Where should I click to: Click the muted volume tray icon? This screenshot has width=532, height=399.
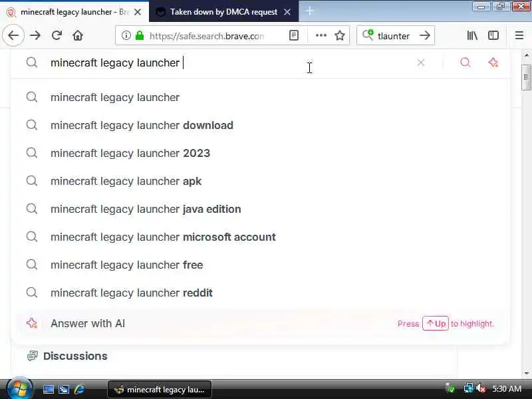[x=481, y=388]
